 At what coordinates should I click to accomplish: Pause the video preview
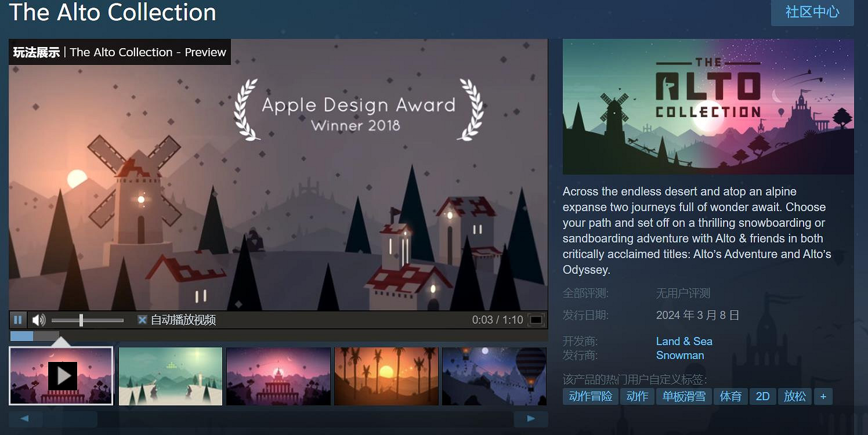(x=17, y=320)
